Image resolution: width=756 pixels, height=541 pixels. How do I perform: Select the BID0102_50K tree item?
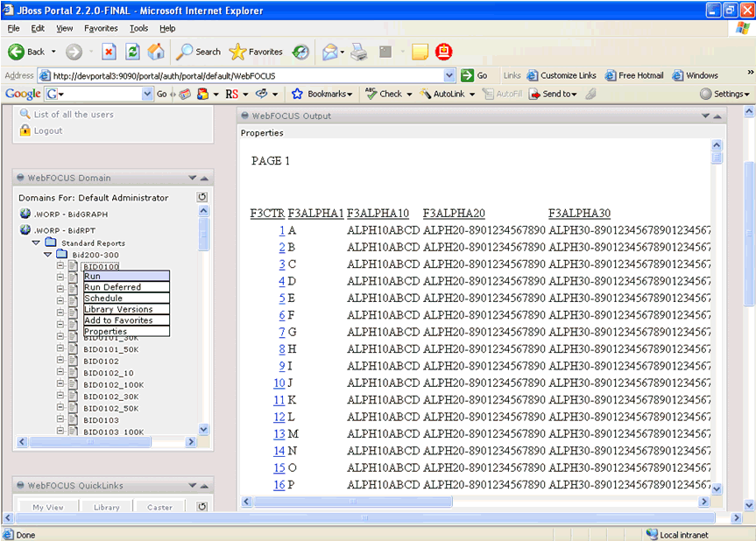(x=111, y=408)
